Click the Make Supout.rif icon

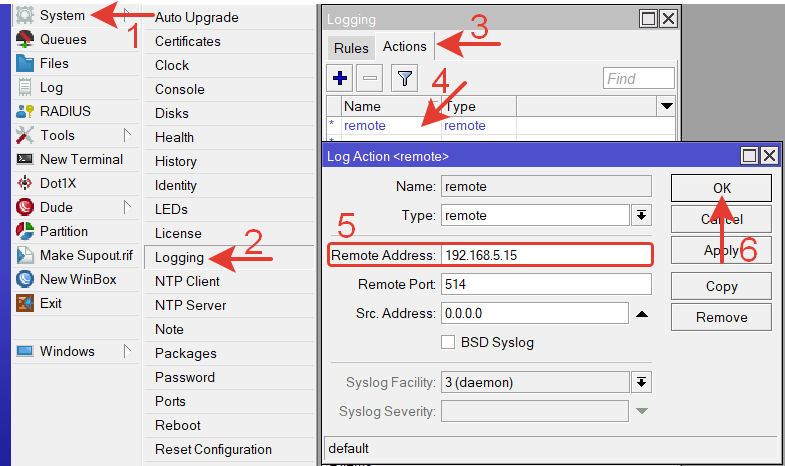click(25, 255)
